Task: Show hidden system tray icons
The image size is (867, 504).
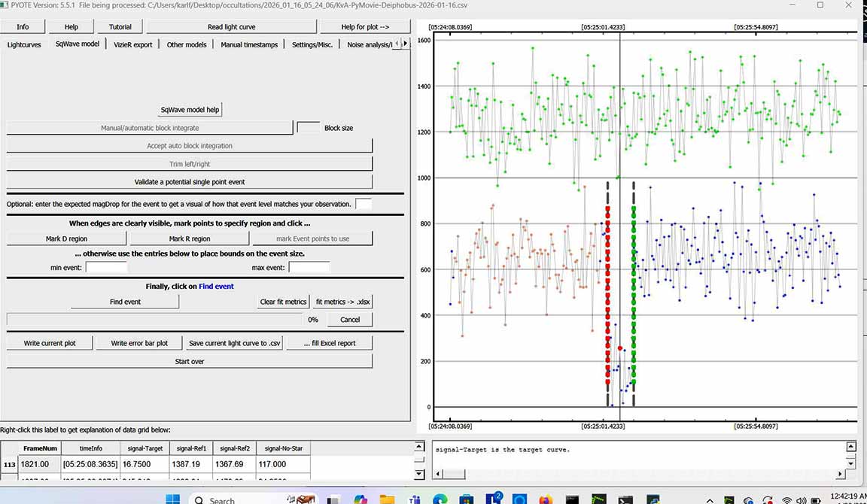Action: 709,500
